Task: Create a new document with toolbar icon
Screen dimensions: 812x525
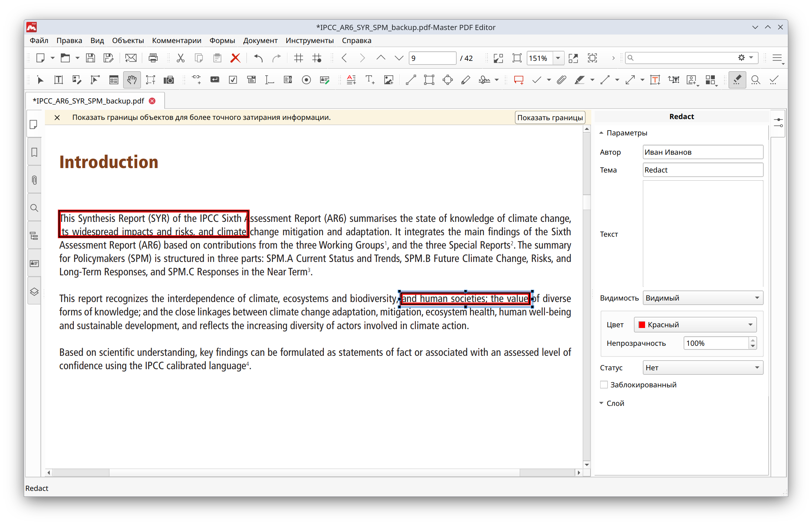Action: (x=40, y=58)
